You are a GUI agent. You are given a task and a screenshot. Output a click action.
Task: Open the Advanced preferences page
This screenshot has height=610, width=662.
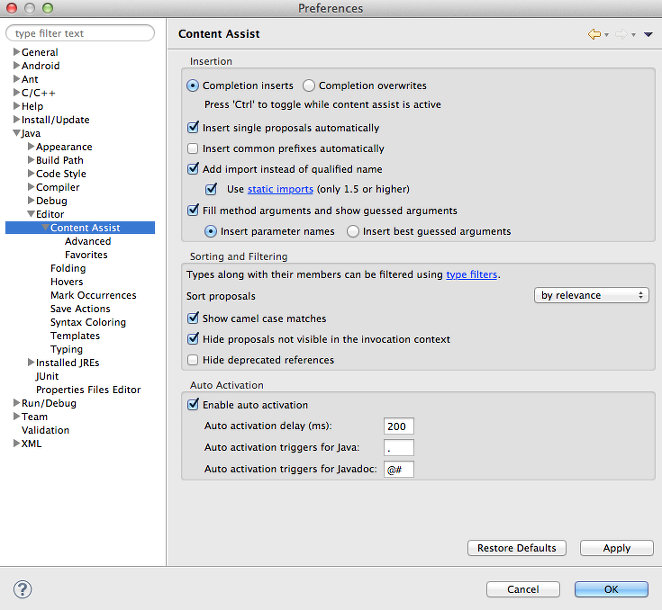tap(88, 241)
